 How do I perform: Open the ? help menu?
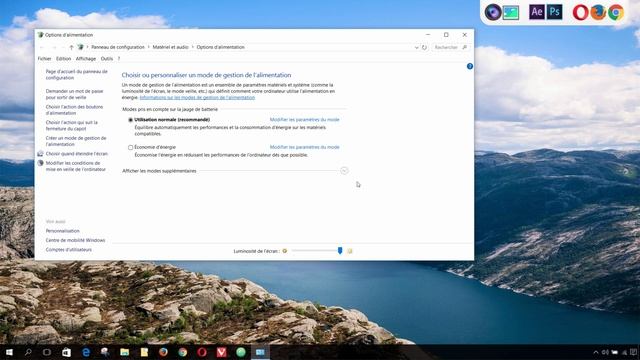(119, 59)
